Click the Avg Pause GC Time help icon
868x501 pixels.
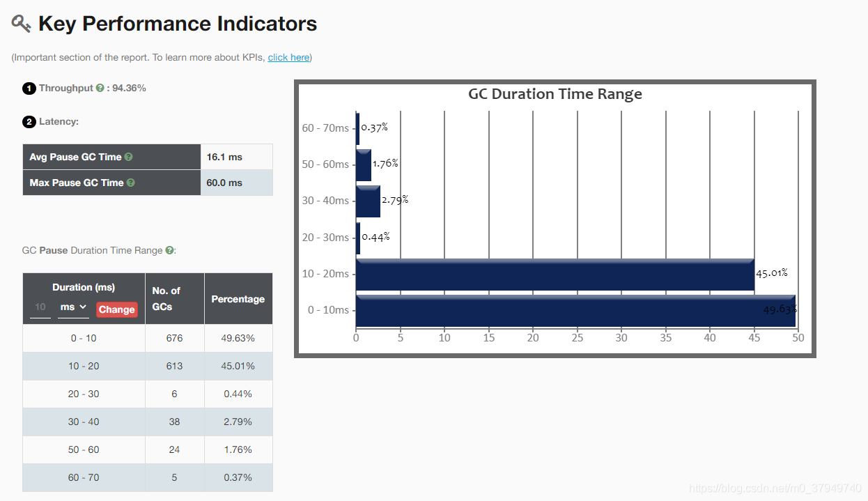128,157
